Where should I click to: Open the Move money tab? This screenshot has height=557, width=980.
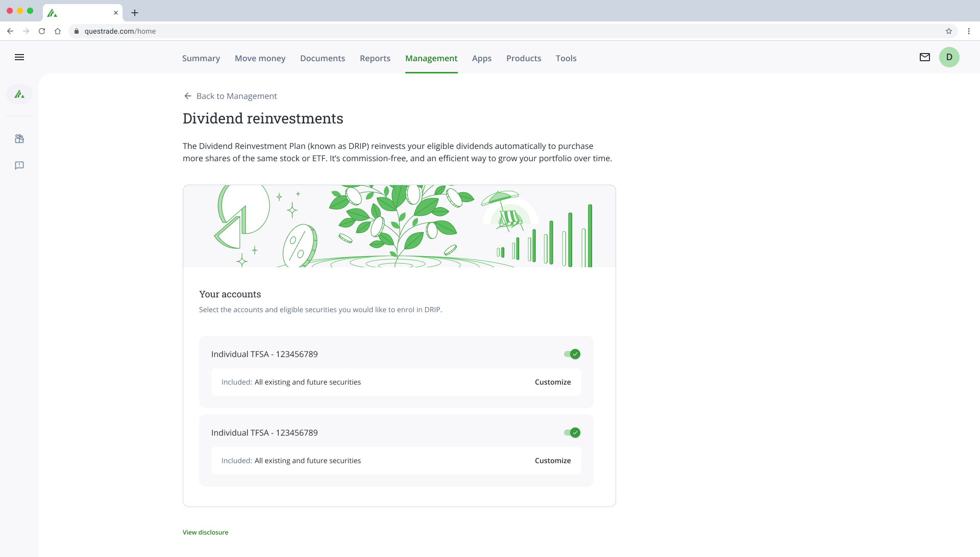coord(260,58)
